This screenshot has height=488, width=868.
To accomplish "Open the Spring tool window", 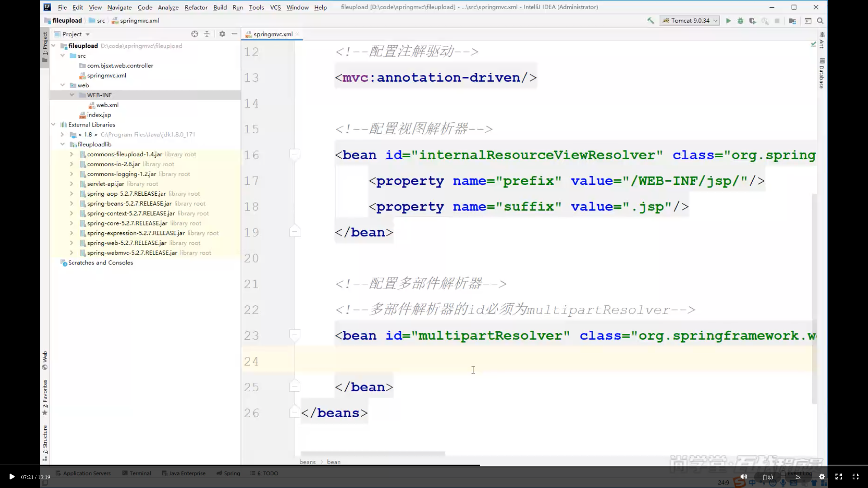I will tap(228, 473).
